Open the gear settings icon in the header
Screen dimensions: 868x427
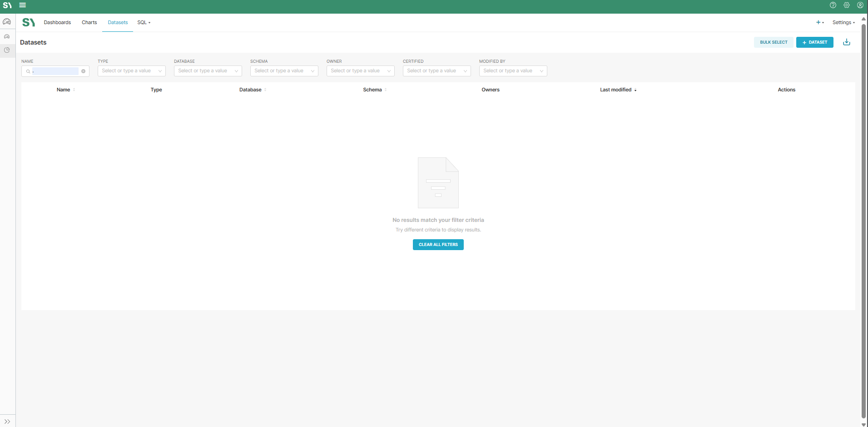pos(846,5)
